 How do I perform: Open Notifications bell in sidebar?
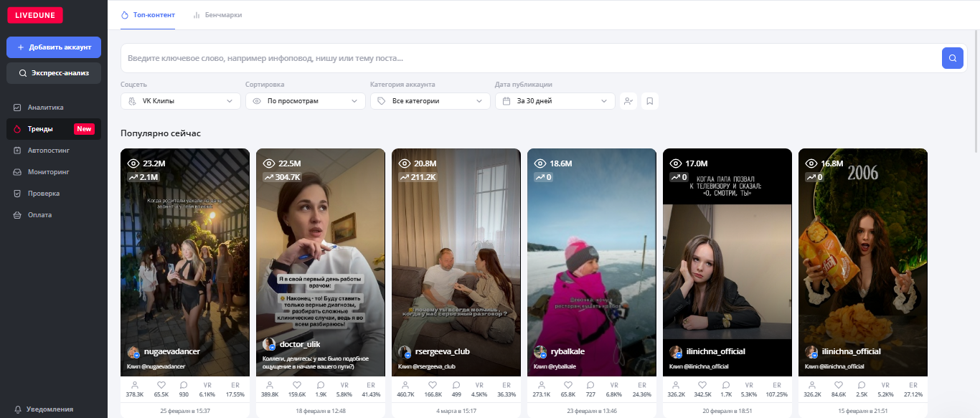click(x=18, y=409)
